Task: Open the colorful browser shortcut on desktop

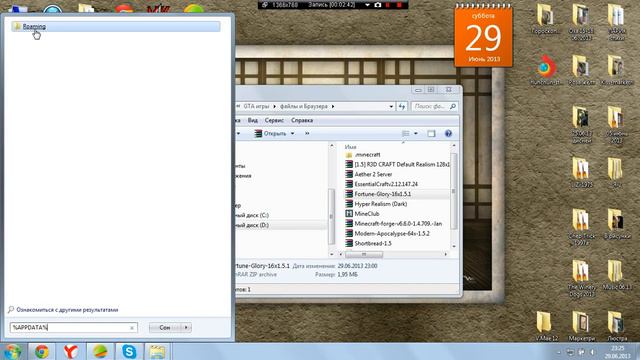Action: (x=546, y=70)
